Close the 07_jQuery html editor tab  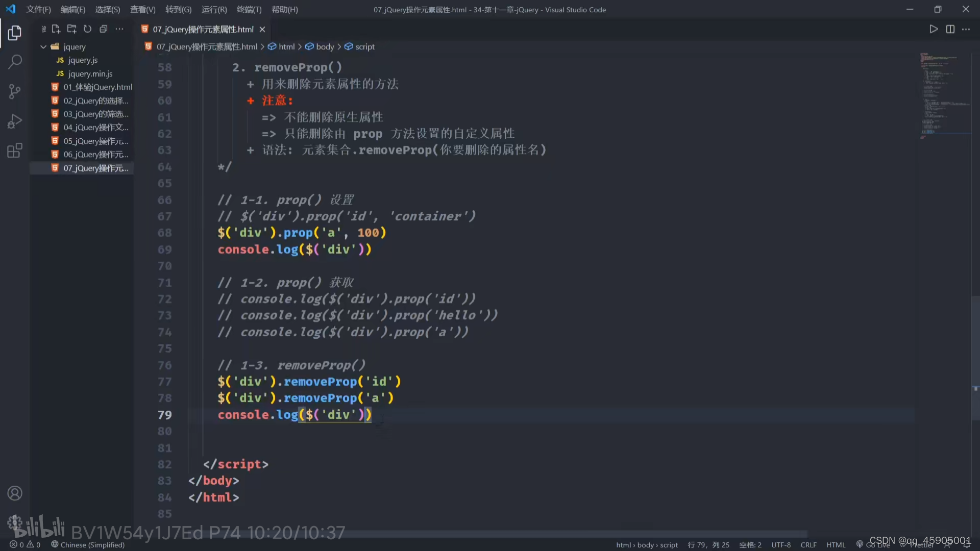click(x=262, y=30)
